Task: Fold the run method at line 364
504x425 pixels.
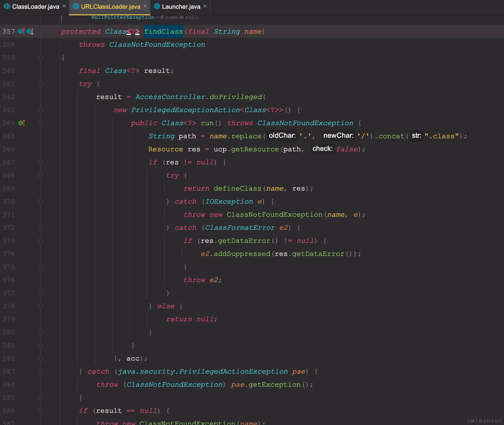Action: (x=41, y=123)
